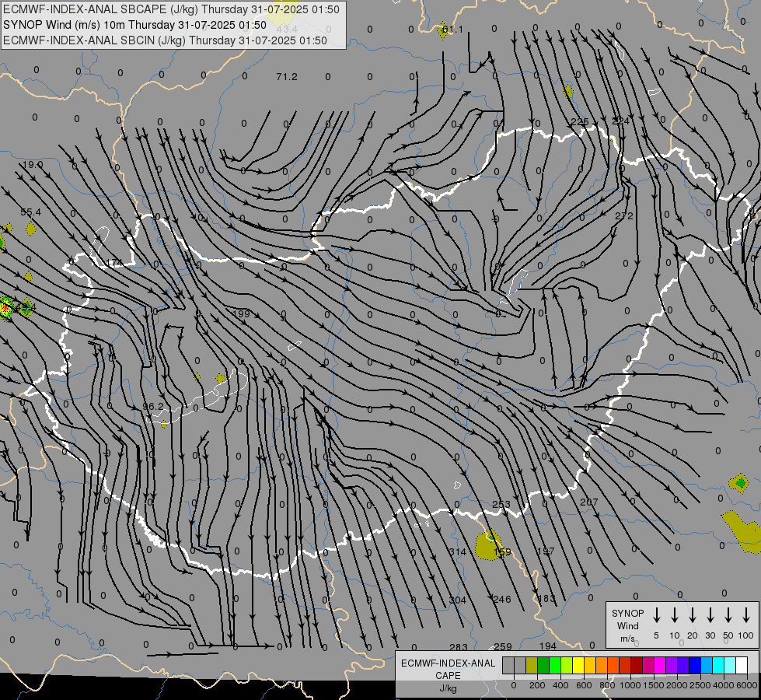
Task: Click the 225 value on the map
Action: 579,121
